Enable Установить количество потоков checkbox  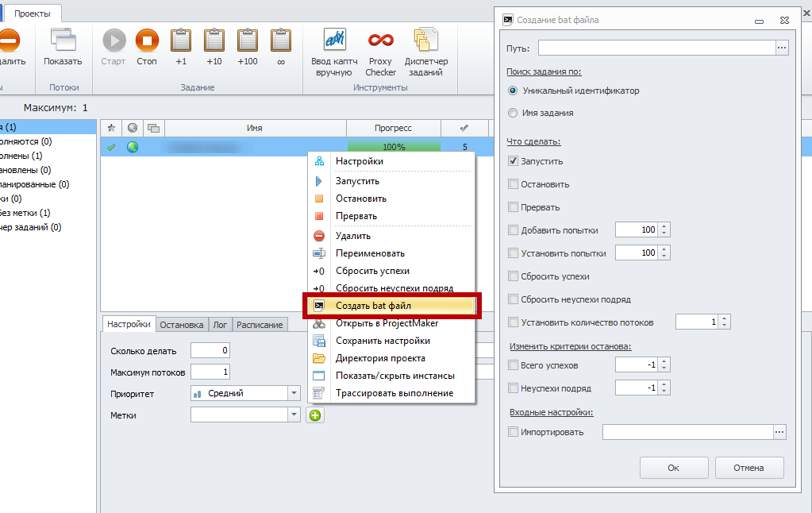coord(514,322)
